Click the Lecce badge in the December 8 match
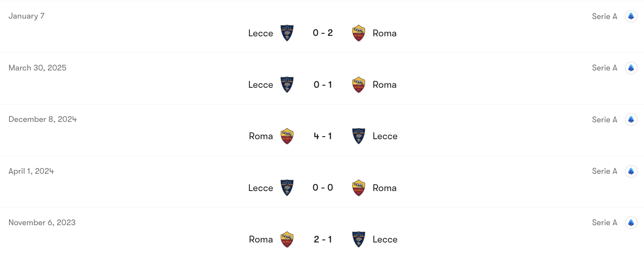 pyautogui.click(x=359, y=136)
